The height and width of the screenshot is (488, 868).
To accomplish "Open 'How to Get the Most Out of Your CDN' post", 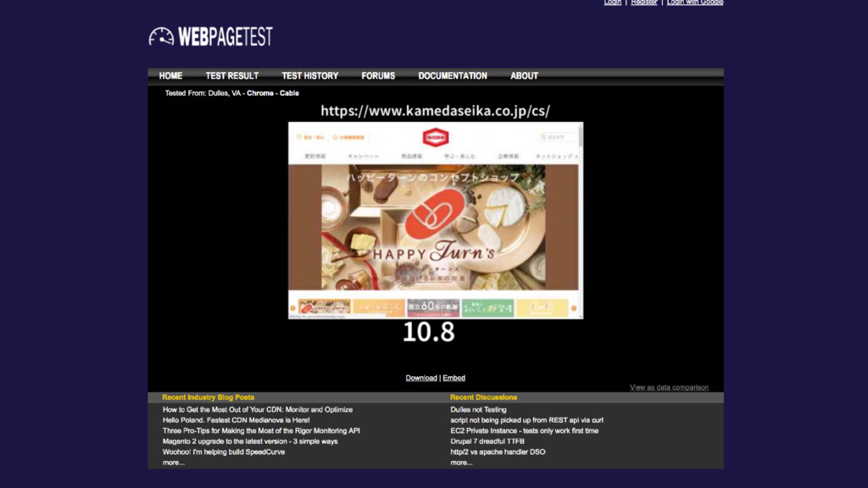I will [258, 409].
